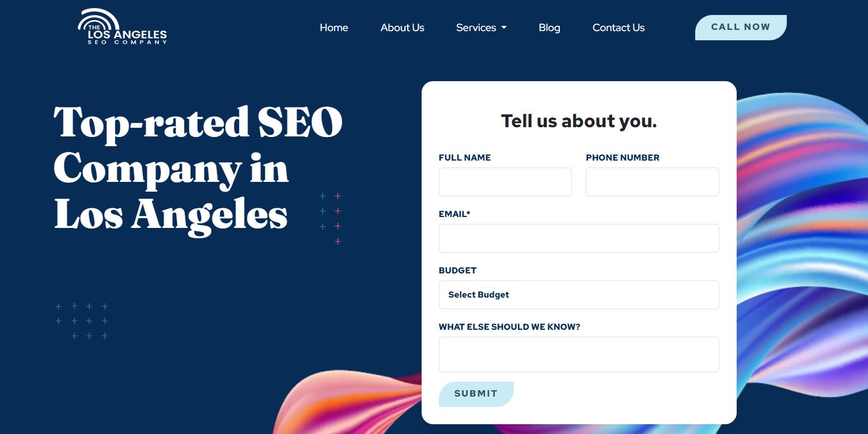
Task: Click the blue plus-sign grid decoration
Action: coord(81,321)
